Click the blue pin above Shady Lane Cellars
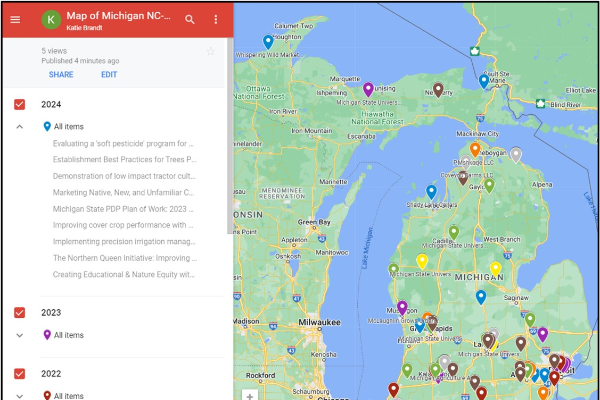The image size is (600, 400). [431, 193]
